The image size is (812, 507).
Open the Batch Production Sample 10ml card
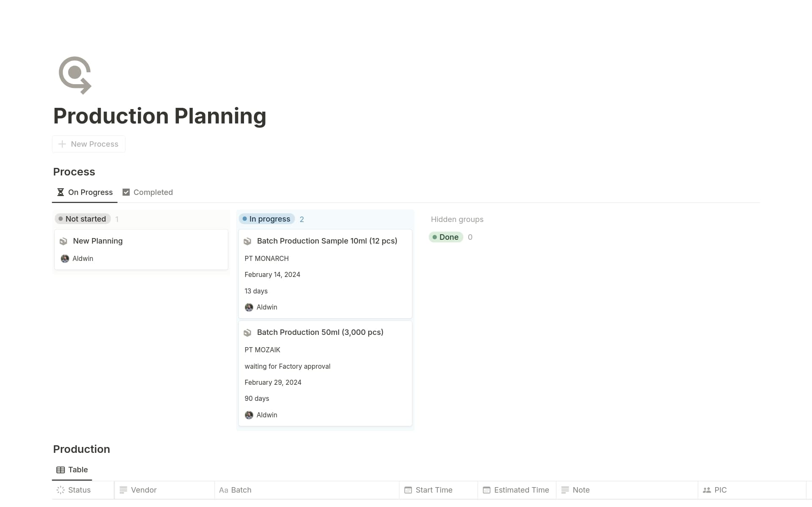[327, 241]
